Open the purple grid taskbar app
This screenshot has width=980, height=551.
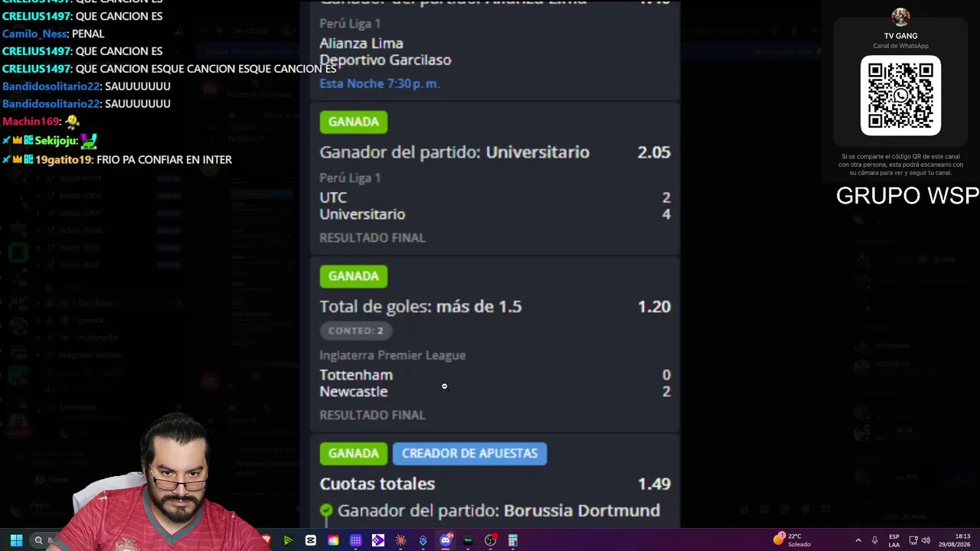pyautogui.click(x=356, y=540)
